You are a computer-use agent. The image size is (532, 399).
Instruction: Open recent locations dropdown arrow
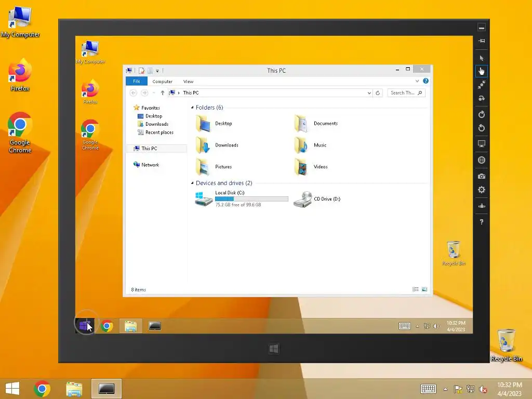(154, 92)
